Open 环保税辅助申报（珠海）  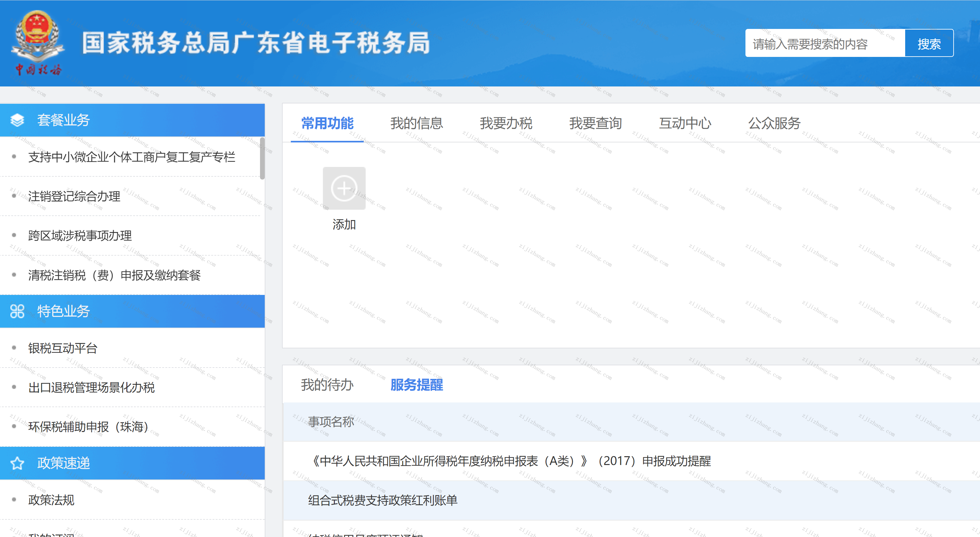pos(88,427)
